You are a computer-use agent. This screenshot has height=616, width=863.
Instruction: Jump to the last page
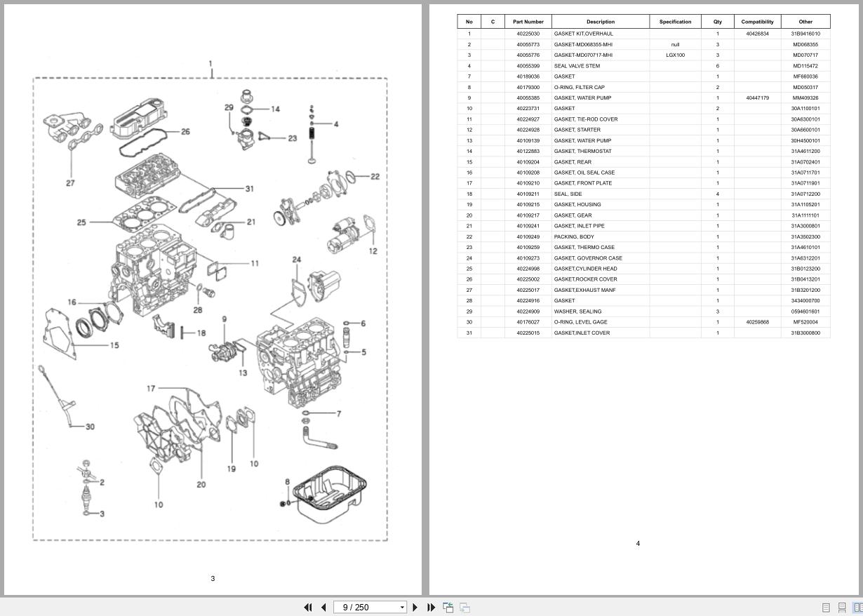point(431,608)
